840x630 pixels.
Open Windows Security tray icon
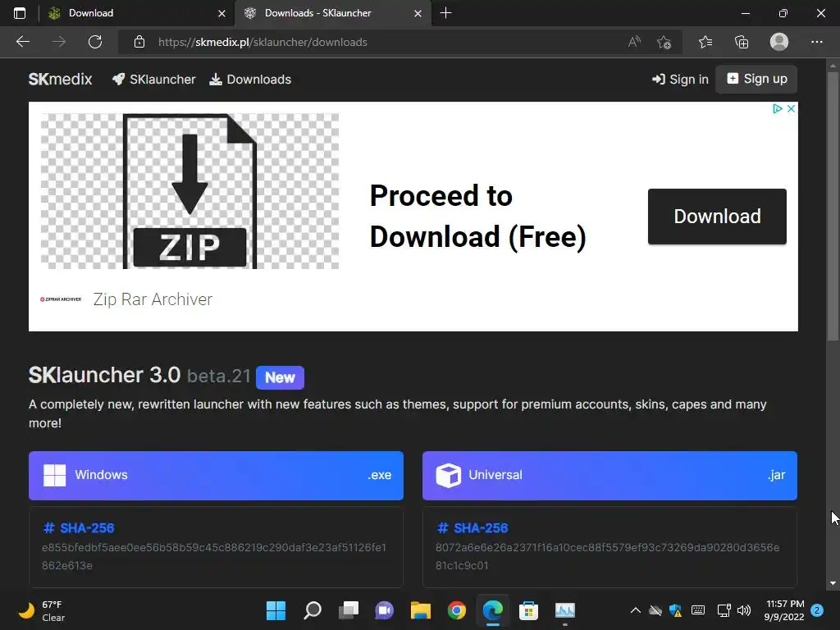[676, 610]
